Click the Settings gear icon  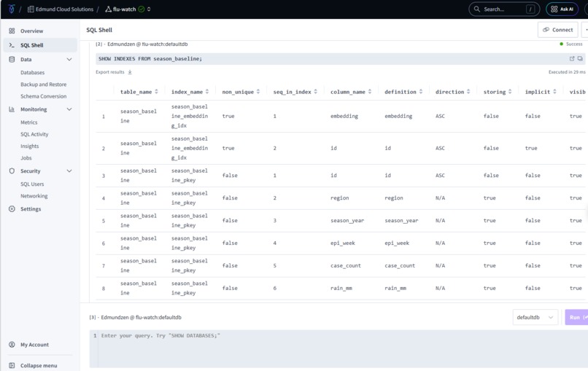click(x=12, y=208)
